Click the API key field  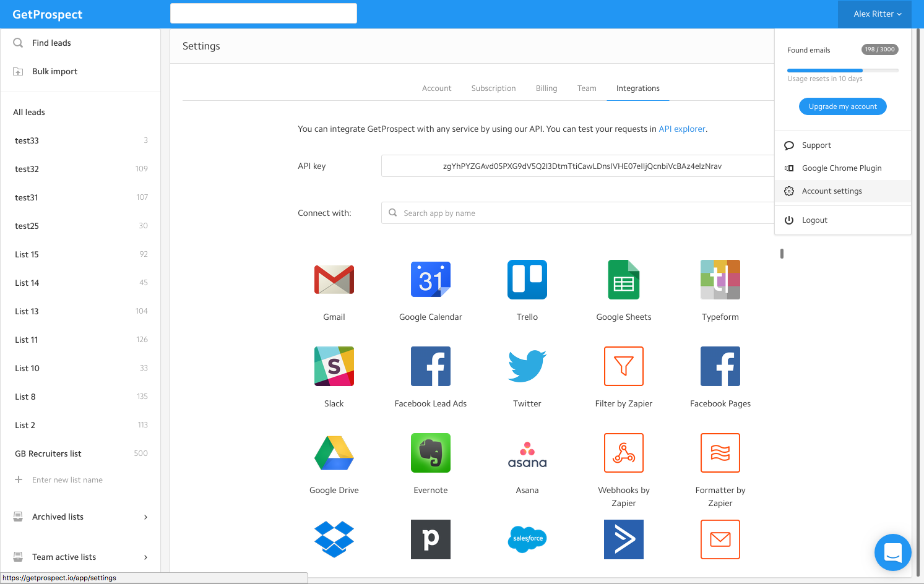pos(578,166)
